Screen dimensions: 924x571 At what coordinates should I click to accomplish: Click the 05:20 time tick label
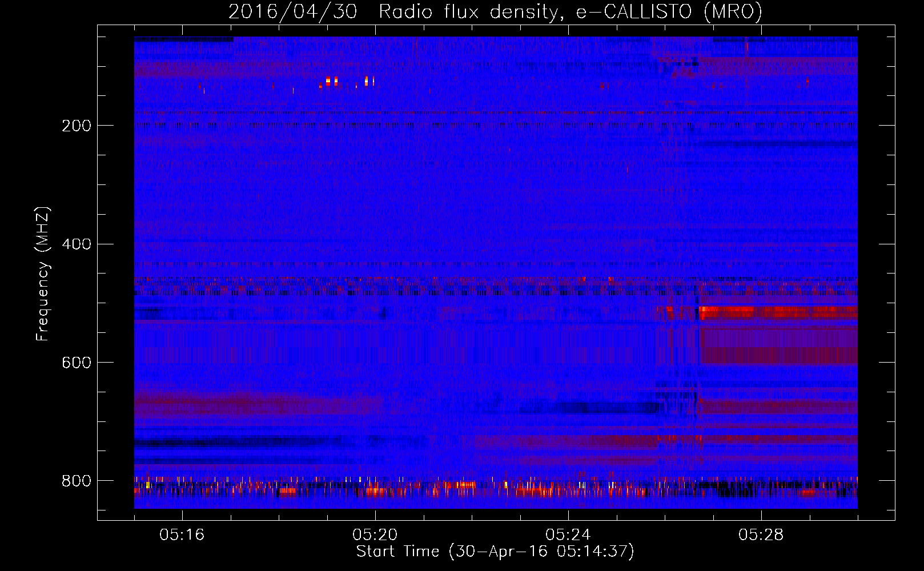375,535
